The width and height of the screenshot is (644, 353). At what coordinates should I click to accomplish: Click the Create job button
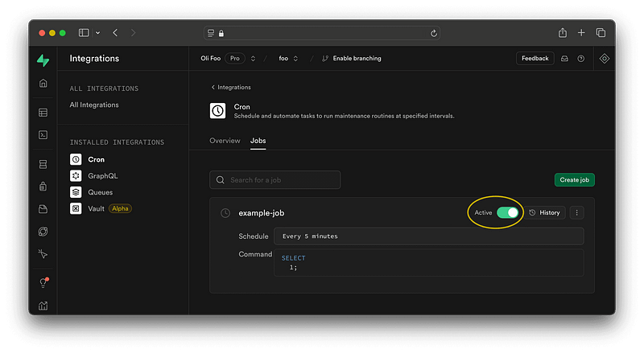point(574,180)
